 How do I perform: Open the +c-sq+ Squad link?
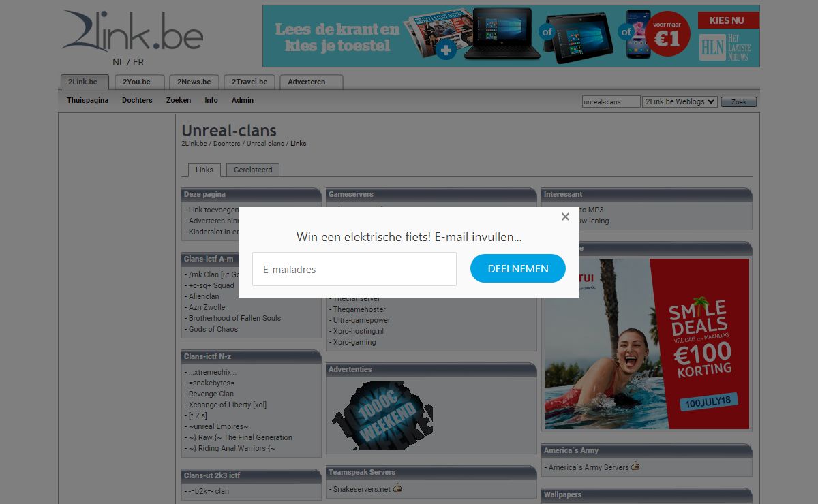[x=211, y=285]
